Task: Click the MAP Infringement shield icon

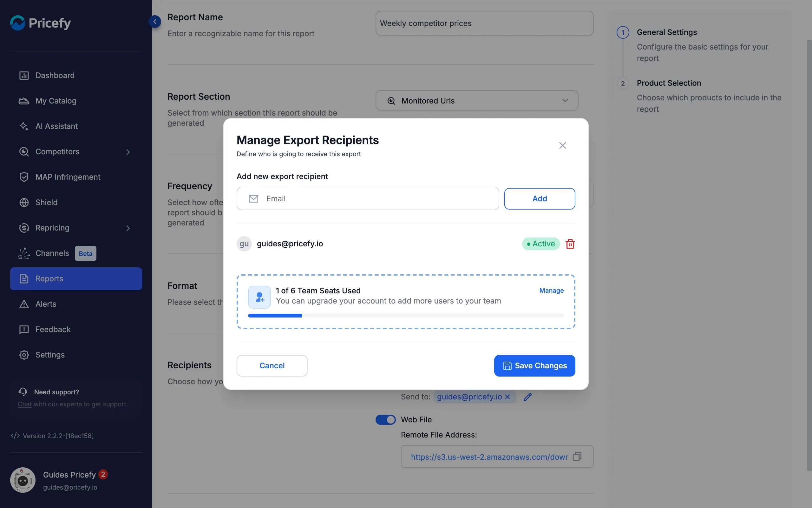Action: (x=24, y=177)
